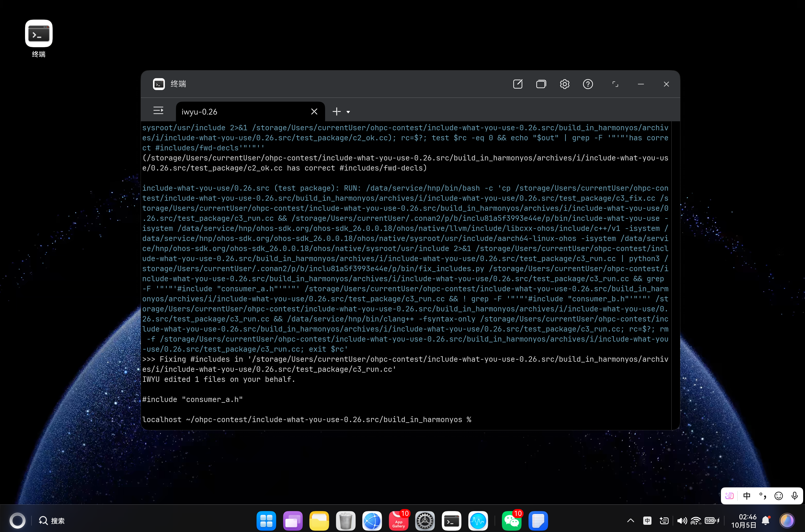Click the split-window icon in terminal title bar
805x532 pixels.
(x=541, y=84)
